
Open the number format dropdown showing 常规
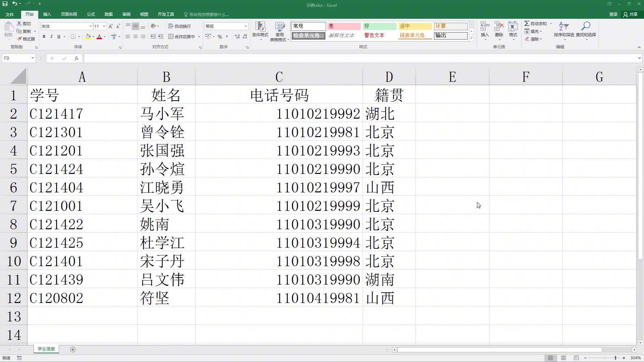pos(246,26)
